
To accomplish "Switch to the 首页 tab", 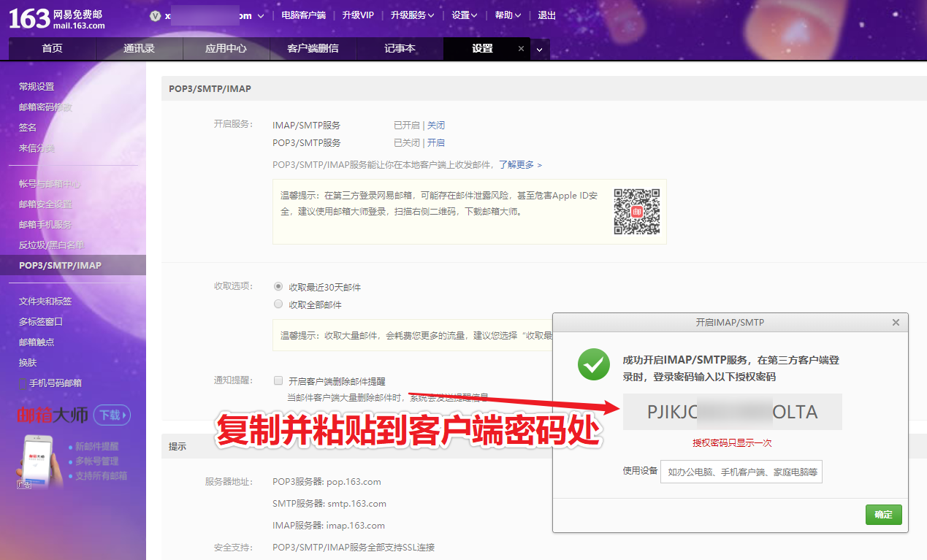I will coord(52,49).
